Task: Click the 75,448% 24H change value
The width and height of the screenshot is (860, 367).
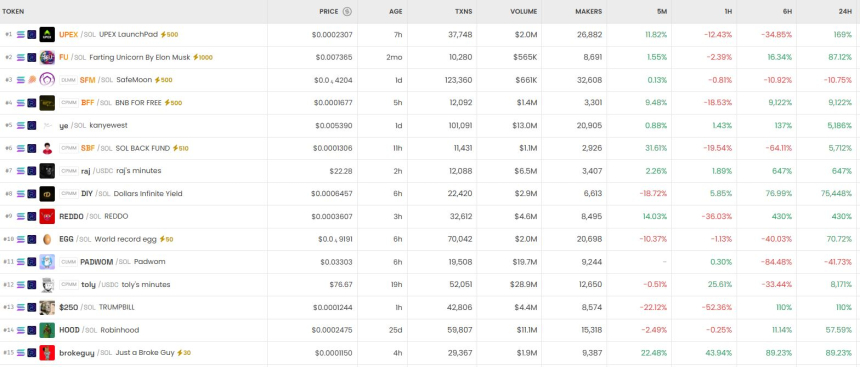Action: click(836, 194)
